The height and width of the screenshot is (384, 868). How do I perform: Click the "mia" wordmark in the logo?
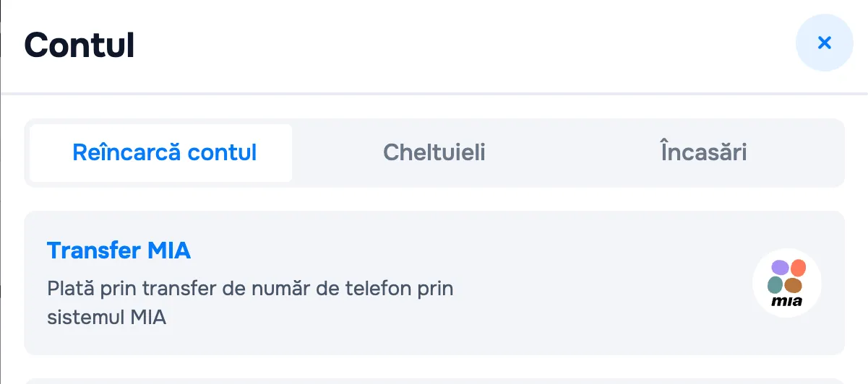(787, 301)
